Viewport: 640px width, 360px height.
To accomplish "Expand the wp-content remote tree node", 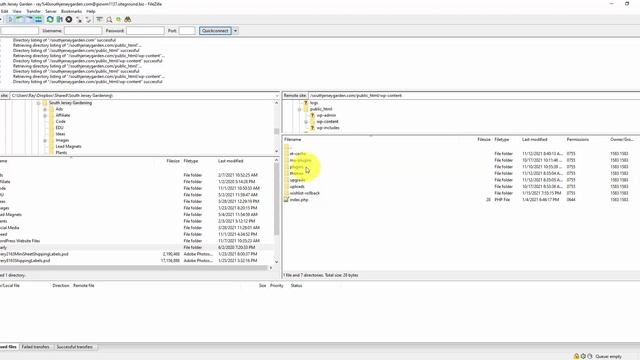I will coord(306,122).
